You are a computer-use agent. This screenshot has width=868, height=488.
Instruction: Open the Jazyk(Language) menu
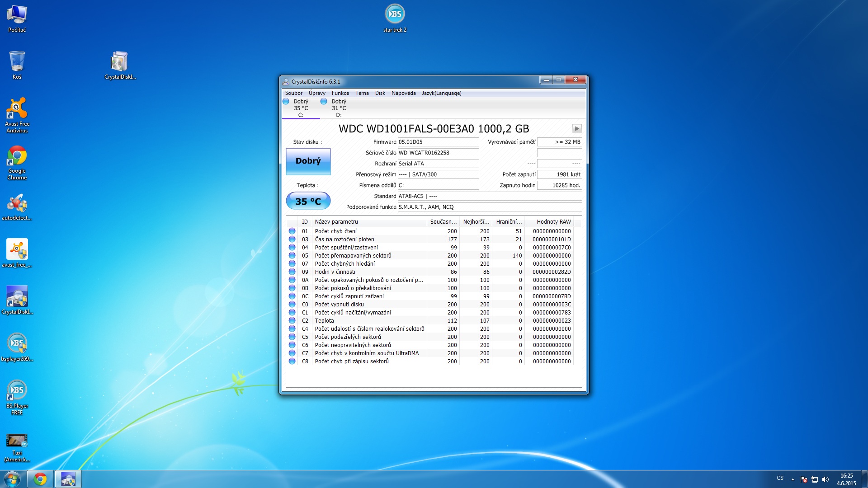pos(441,93)
